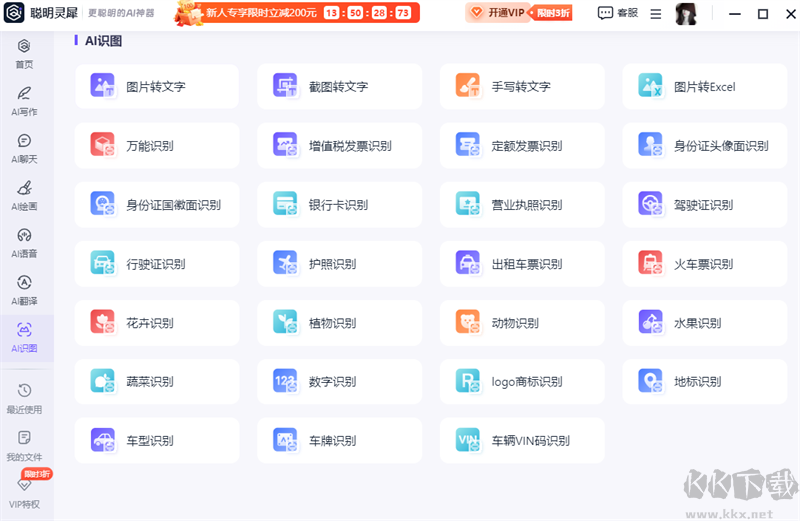Click the 驾驶证识别 icon
The height and width of the screenshot is (521, 800).
(651, 204)
